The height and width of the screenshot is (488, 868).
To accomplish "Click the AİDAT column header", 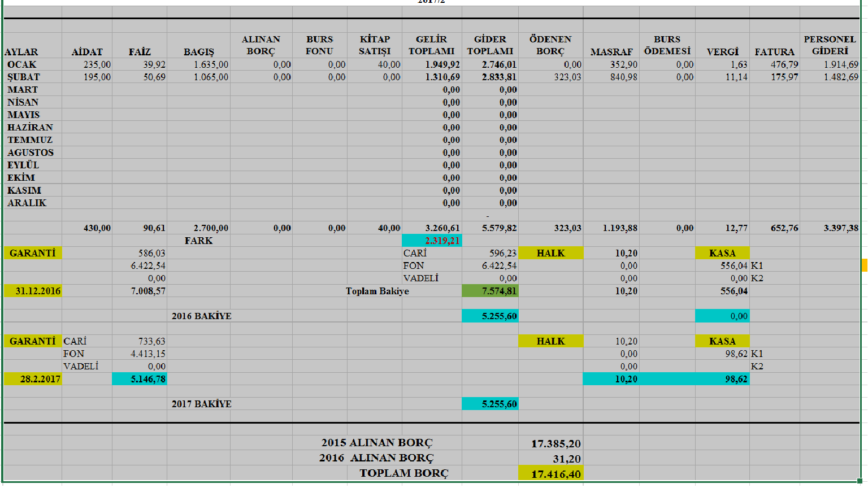I will click(87, 45).
